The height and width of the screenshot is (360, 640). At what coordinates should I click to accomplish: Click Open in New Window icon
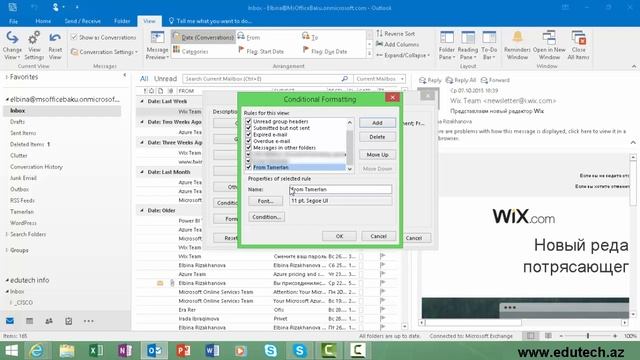pos(549,37)
